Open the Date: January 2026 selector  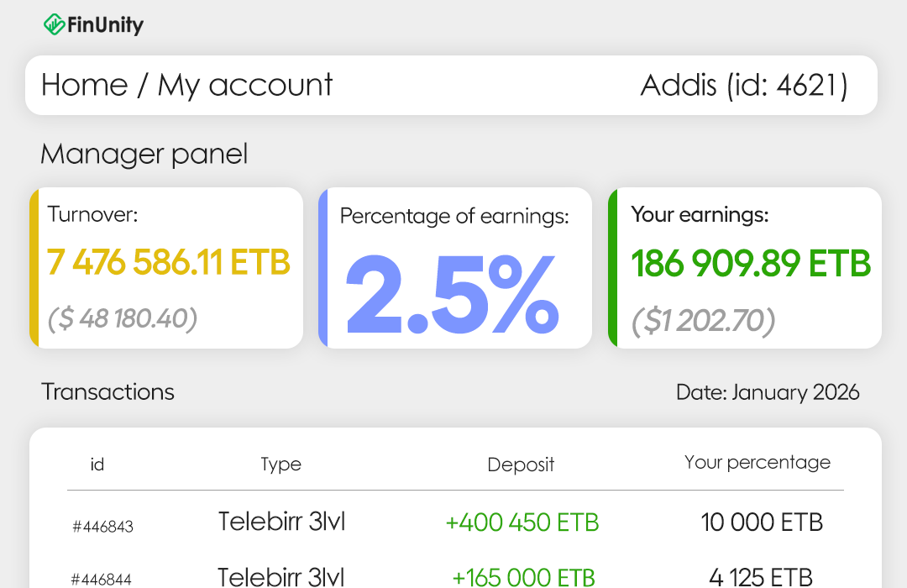pos(767,392)
